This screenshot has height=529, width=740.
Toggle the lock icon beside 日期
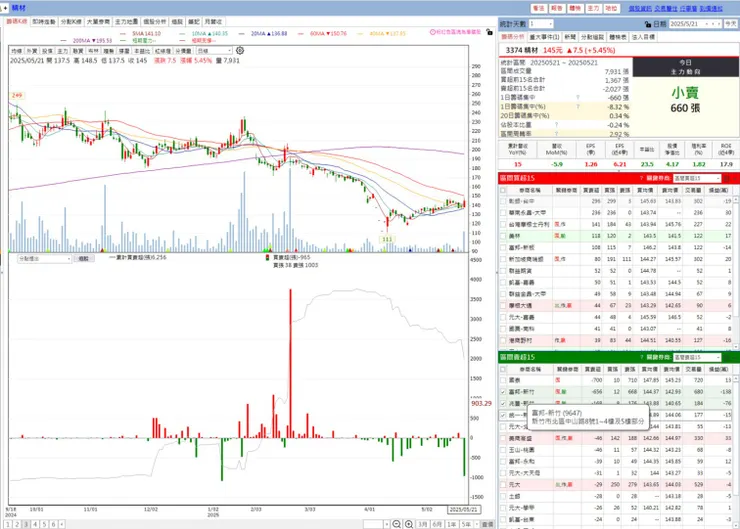point(648,24)
